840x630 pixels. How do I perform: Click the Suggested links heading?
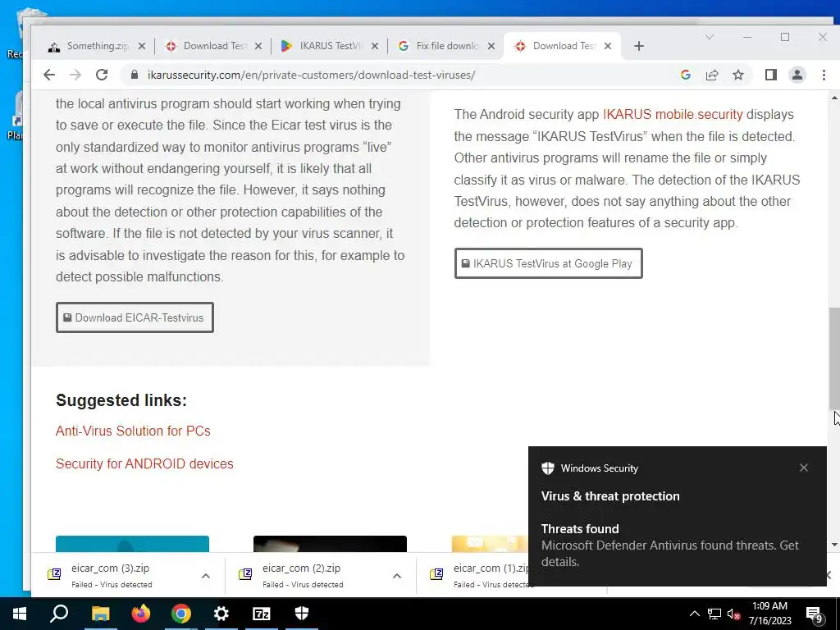(121, 400)
